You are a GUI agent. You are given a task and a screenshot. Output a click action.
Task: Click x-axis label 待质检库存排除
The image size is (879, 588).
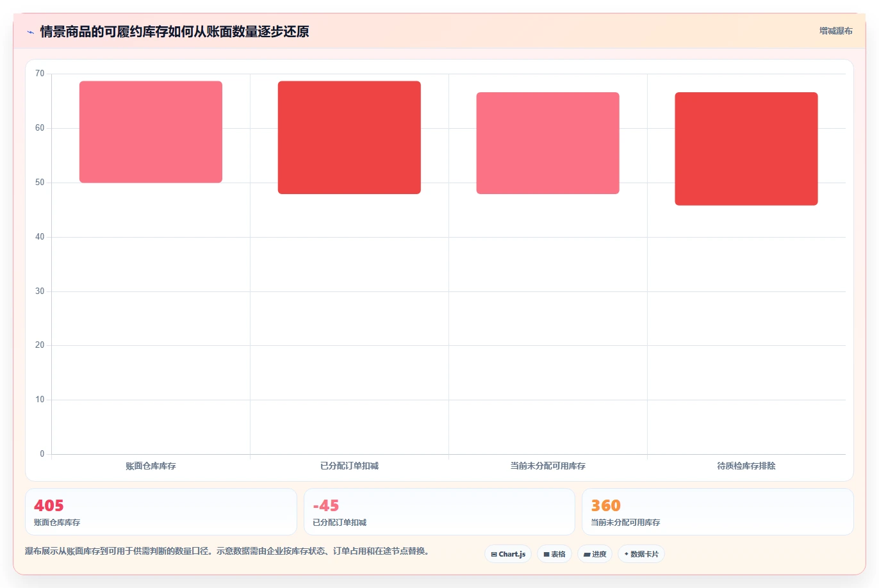(x=746, y=466)
